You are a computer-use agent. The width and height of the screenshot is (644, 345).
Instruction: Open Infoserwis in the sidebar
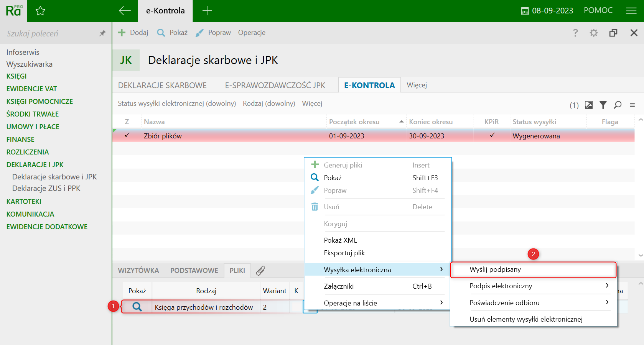23,52
